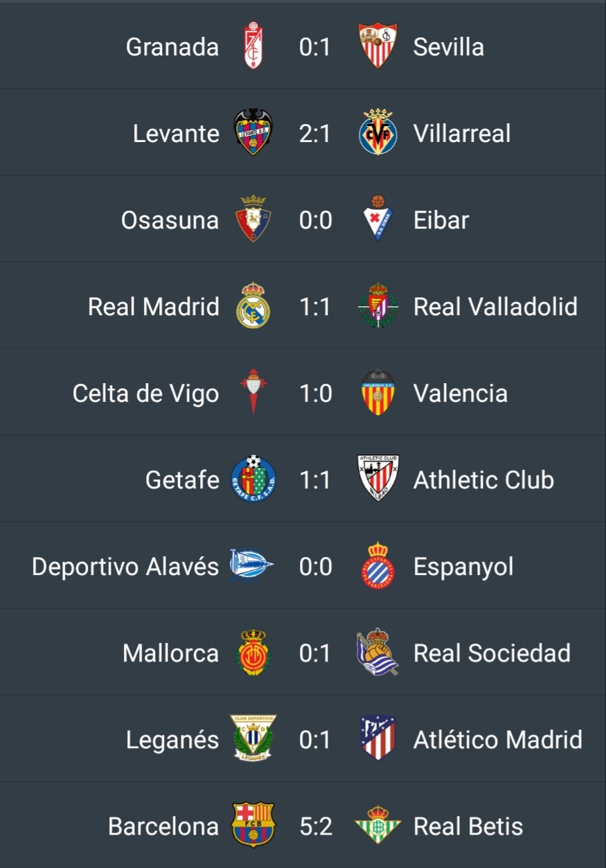Click the Getafe club badge

click(x=253, y=479)
